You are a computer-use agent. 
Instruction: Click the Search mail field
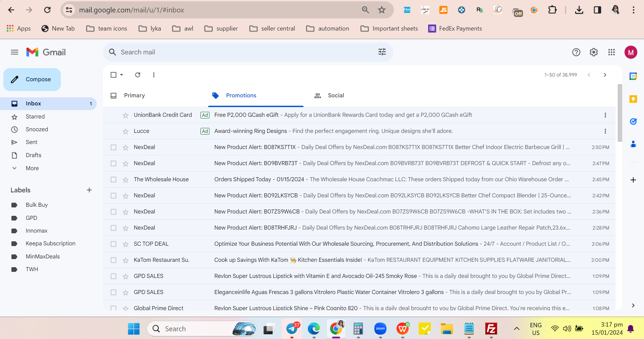[x=248, y=52]
